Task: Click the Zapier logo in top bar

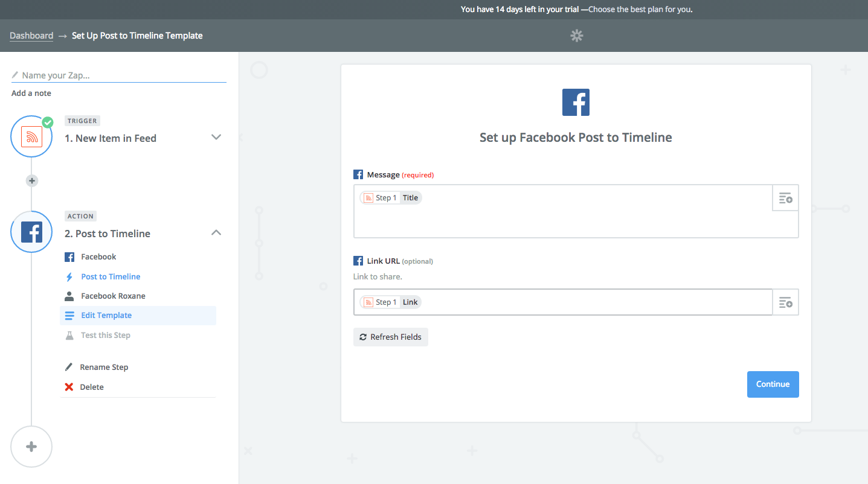Action: [577, 36]
